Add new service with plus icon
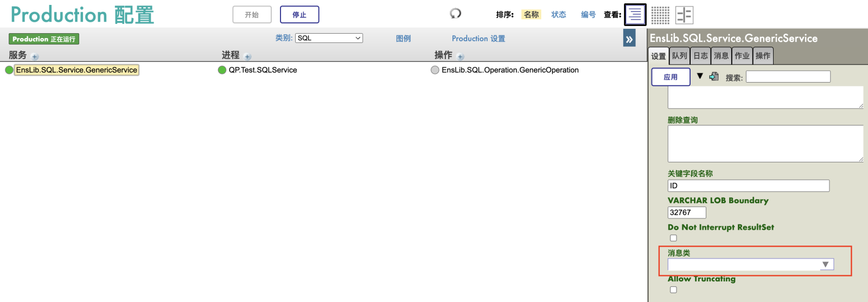868x302 pixels. 35,56
